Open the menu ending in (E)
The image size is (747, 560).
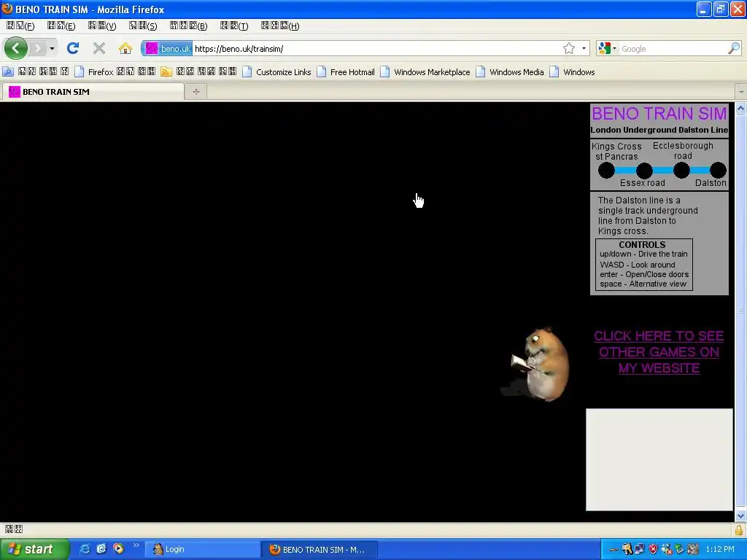coord(61,26)
